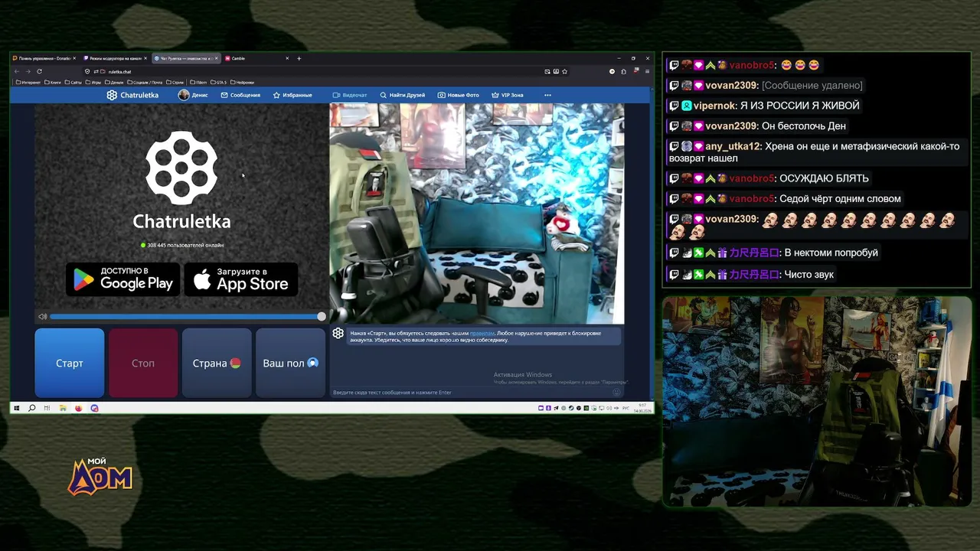Open Новые Фото section
Viewport: 980px width, 551px height.
[x=458, y=95]
